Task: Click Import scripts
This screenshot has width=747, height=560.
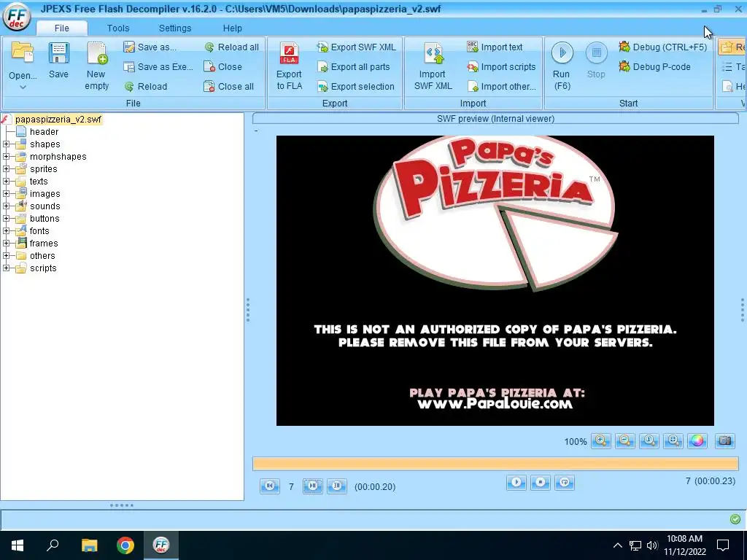Action: (501, 66)
